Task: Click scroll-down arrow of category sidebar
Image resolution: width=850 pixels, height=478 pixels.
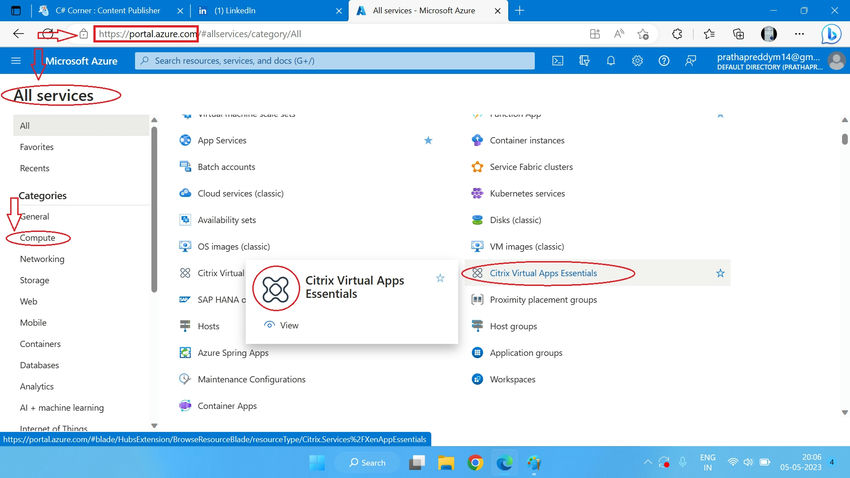Action: pos(154,426)
